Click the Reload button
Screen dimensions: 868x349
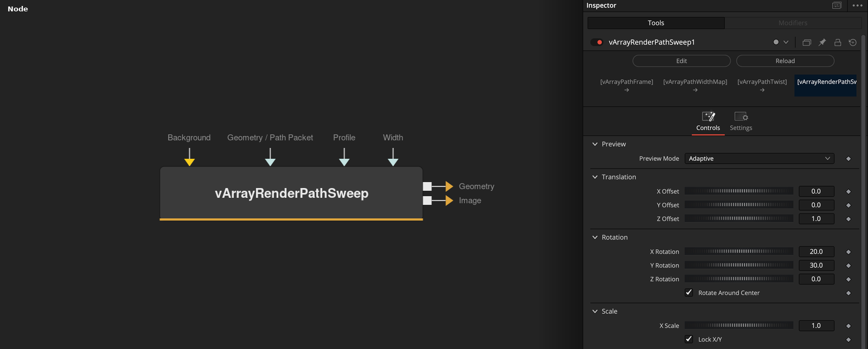point(785,61)
